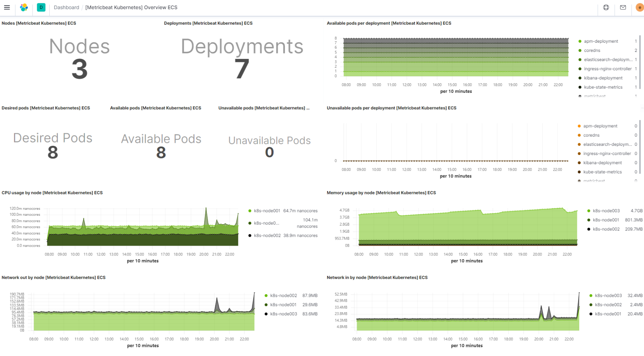Image resolution: width=644 pixels, height=356 pixels.
Task: Click the Nodes [Metricbeat Kubernetes] ECS panel title
Action: coord(39,23)
